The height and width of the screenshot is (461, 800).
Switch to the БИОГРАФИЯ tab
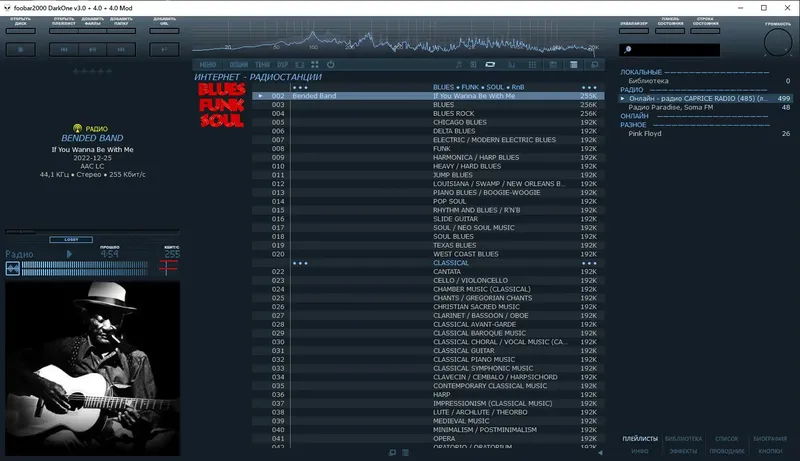770,439
